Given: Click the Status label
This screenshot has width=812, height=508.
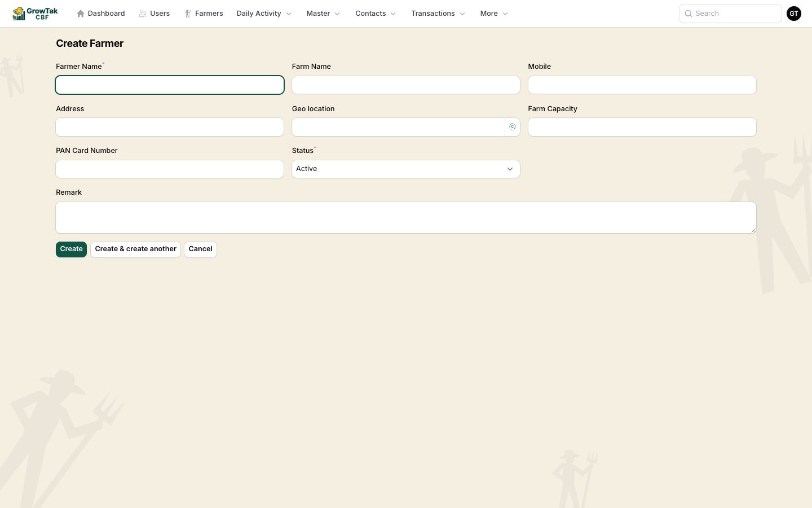Looking at the screenshot, I should [x=303, y=151].
